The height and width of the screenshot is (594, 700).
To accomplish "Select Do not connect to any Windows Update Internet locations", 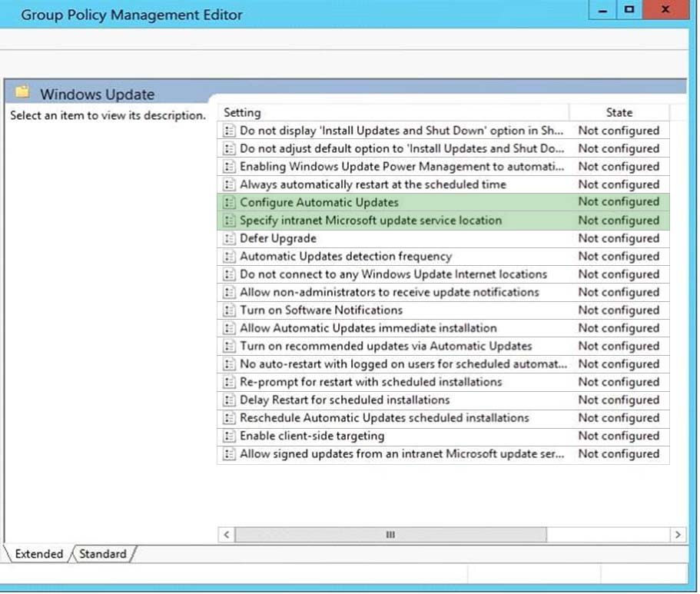I will coord(393,274).
